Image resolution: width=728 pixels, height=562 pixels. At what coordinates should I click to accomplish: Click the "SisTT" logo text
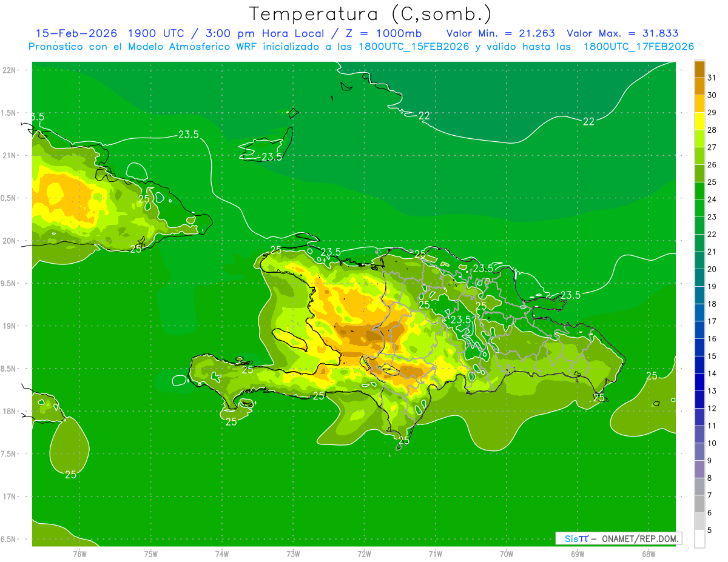tap(576, 538)
